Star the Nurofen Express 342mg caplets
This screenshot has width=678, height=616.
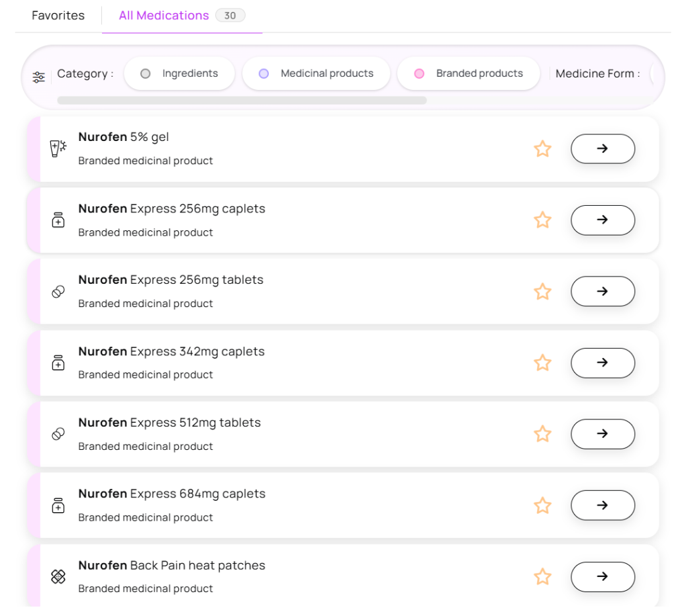pyautogui.click(x=542, y=363)
